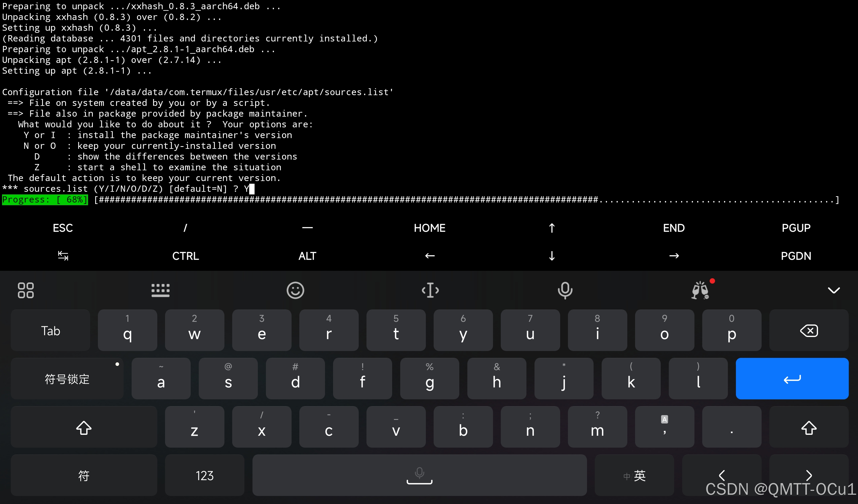Switch to the 123 numeric keyboard
Viewport: 858px width, 504px height.
click(204, 475)
